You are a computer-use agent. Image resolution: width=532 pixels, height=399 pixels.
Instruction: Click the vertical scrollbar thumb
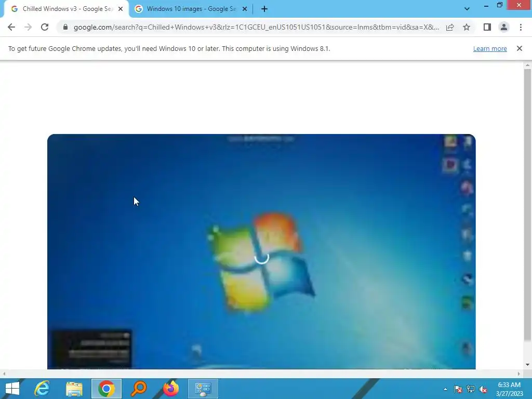pos(527,205)
